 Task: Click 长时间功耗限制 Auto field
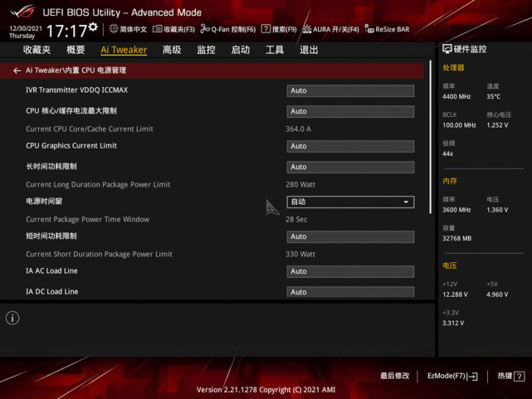click(350, 167)
